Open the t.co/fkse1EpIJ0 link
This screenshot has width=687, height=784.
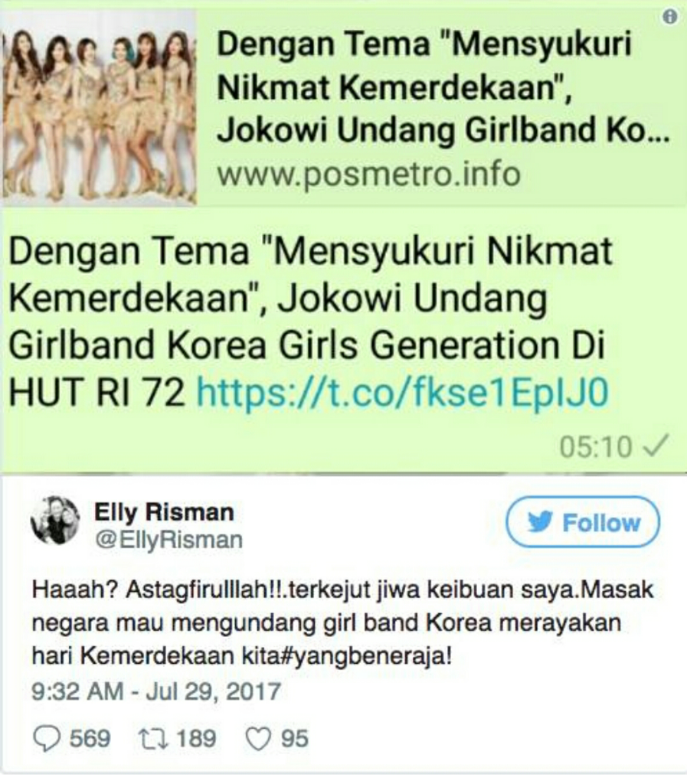pos(403,392)
